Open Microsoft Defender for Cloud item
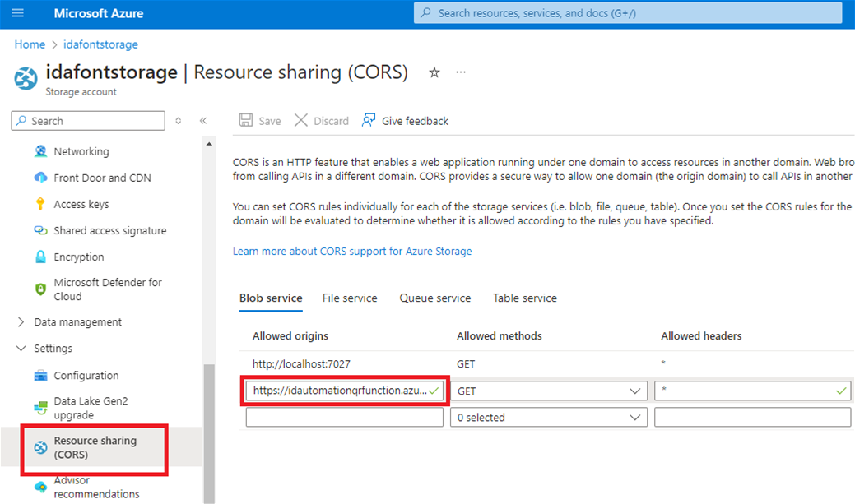 click(108, 289)
